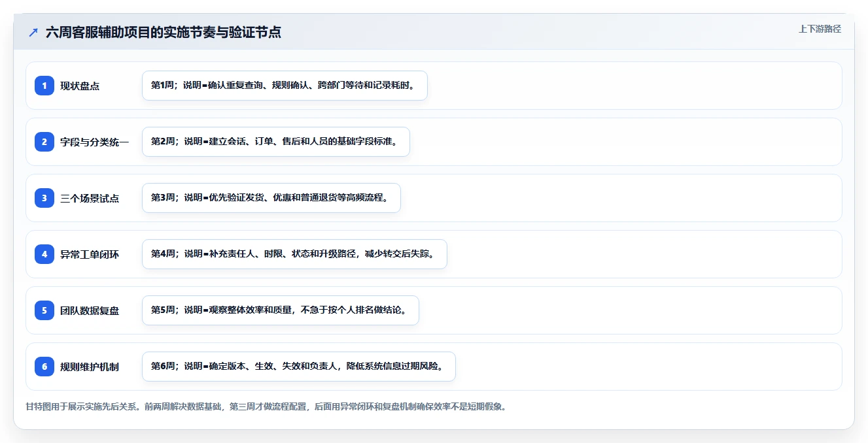Viewport: 868px width, 443px height.
Task: Select step number badge 4
Action: [44, 254]
